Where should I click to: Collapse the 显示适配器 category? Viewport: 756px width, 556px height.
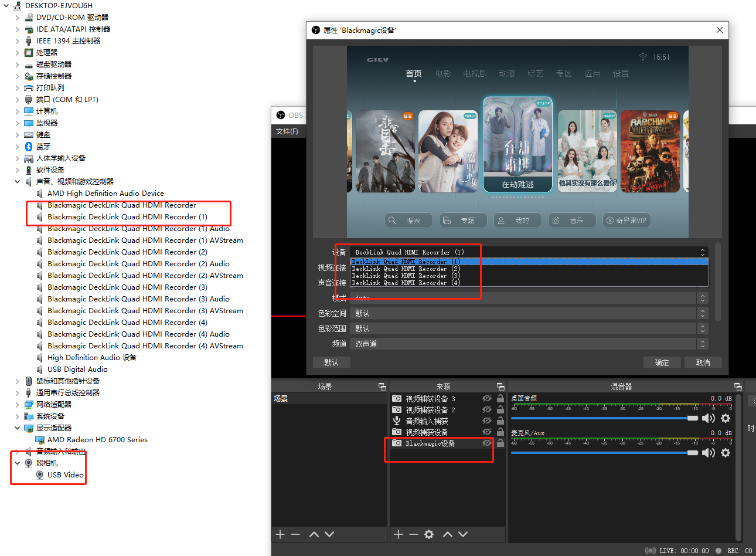tap(17, 428)
